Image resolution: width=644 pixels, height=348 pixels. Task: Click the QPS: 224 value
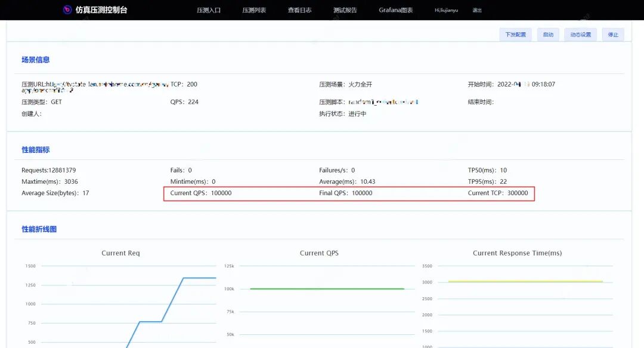coord(184,102)
